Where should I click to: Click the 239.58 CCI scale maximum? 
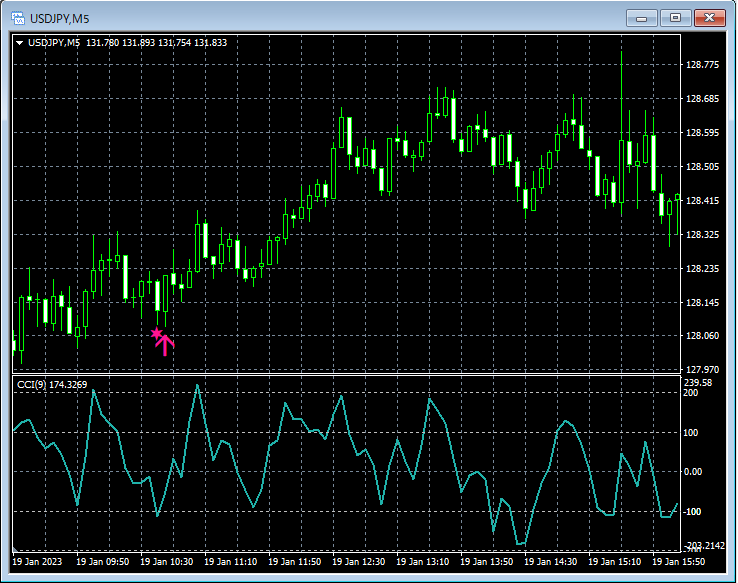[698, 383]
